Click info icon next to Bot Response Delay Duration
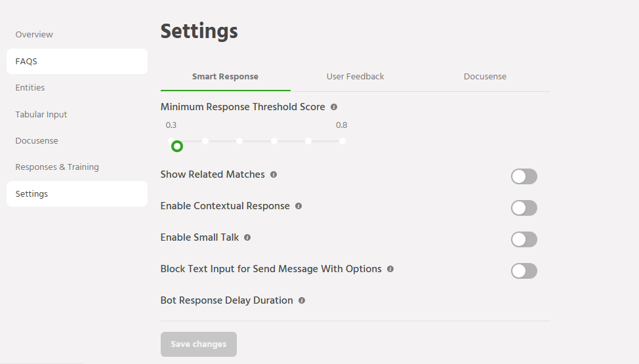This screenshot has width=639, height=364. pos(302,300)
